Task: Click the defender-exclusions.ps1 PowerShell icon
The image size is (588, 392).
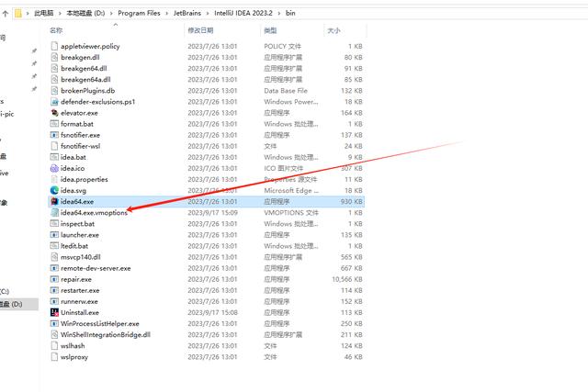Action: (54, 102)
